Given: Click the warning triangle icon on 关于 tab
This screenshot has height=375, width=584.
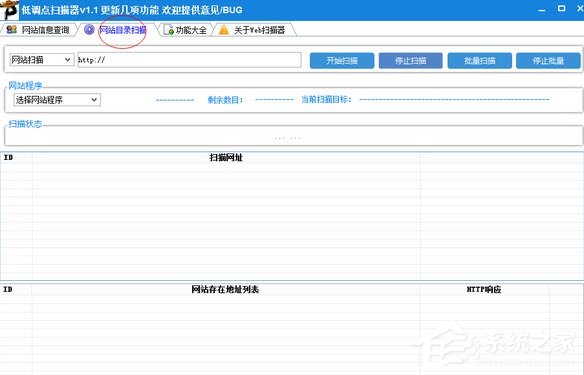Looking at the screenshot, I should pos(224,30).
